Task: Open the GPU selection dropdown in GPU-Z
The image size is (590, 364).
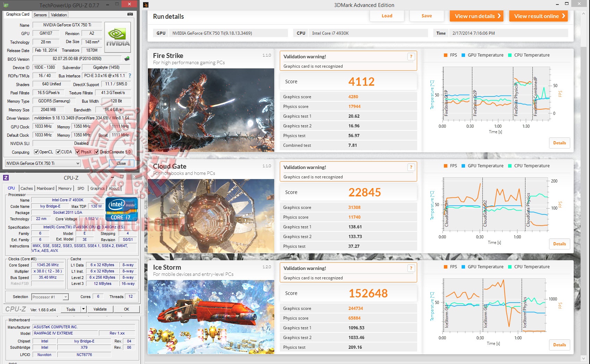Action: [x=43, y=163]
